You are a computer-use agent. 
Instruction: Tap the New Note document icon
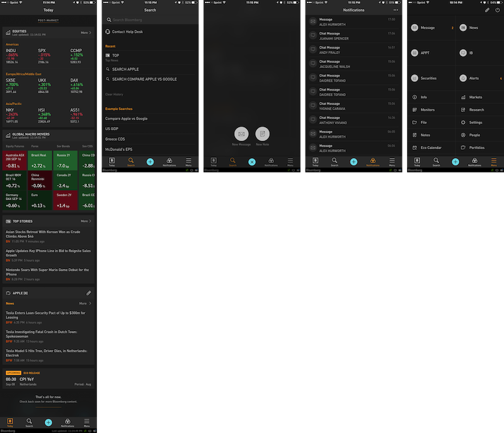click(262, 134)
